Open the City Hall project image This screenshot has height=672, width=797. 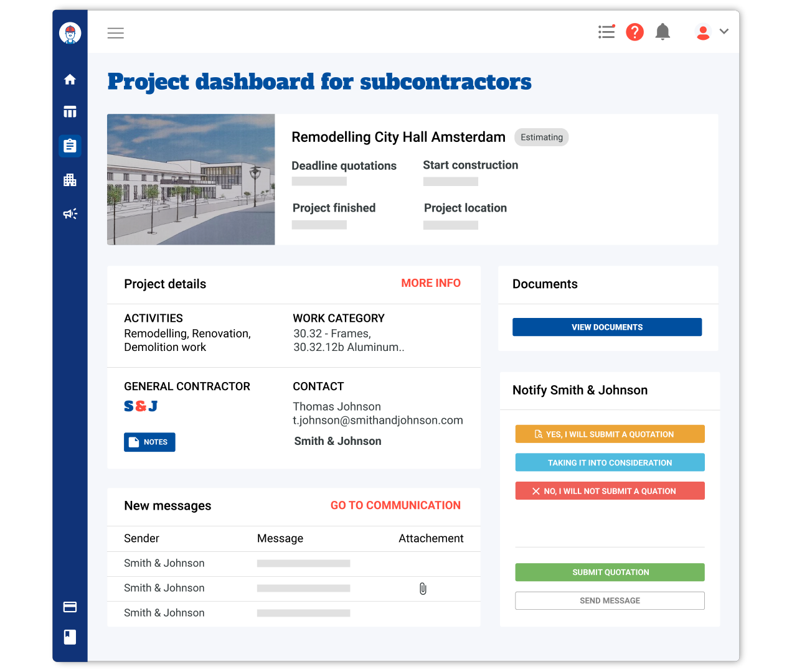click(191, 179)
